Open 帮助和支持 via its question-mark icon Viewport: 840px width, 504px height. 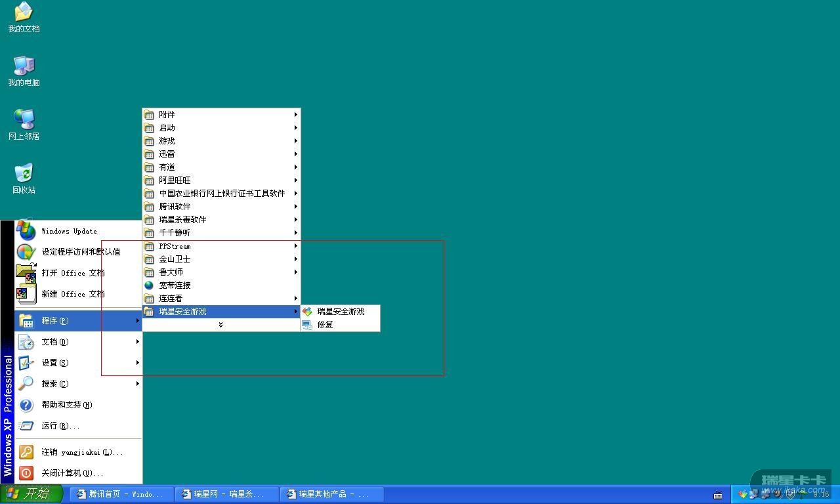pyautogui.click(x=26, y=405)
